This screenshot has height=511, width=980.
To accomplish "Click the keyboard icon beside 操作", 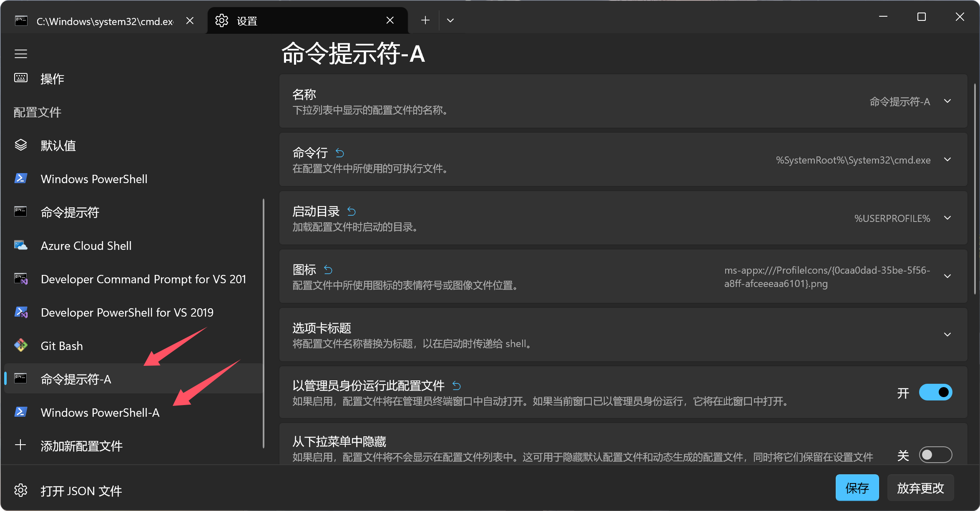I will (x=21, y=78).
